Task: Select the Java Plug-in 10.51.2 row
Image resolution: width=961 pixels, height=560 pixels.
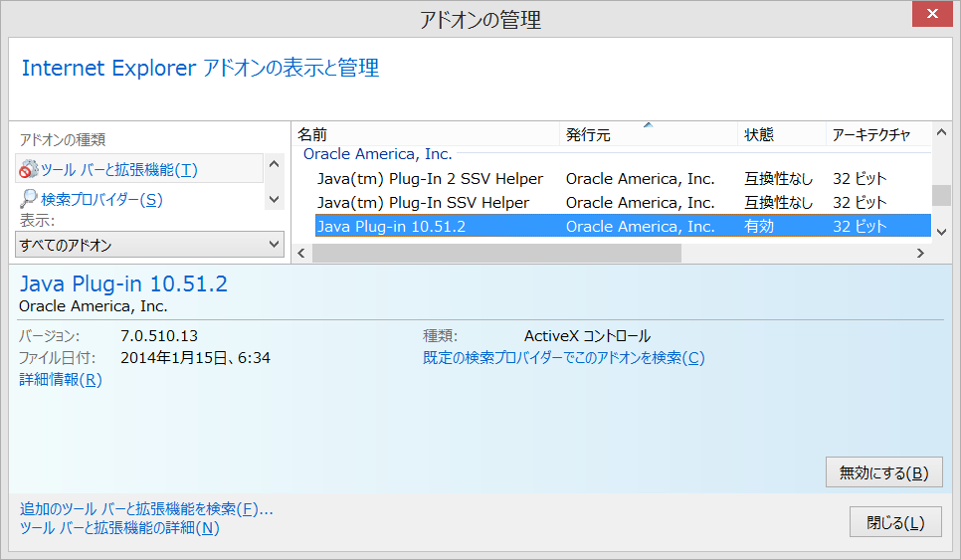Action: [624, 226]
